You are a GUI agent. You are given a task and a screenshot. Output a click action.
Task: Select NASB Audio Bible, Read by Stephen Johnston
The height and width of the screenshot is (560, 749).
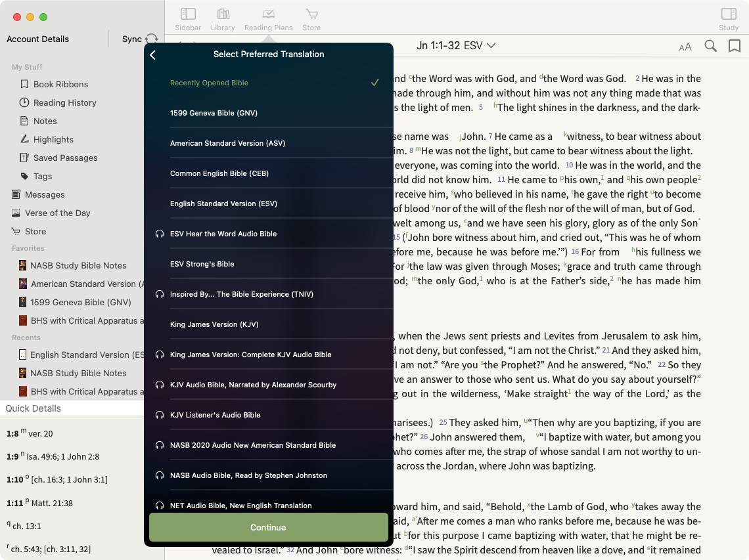(269, 475)
